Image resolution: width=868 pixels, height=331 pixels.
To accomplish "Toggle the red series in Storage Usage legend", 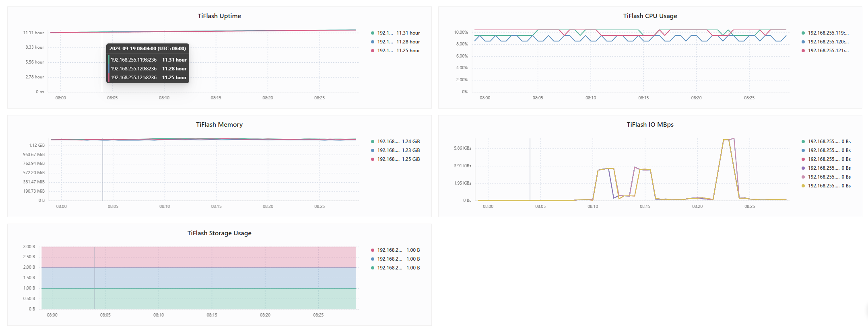I will point(395,250).
